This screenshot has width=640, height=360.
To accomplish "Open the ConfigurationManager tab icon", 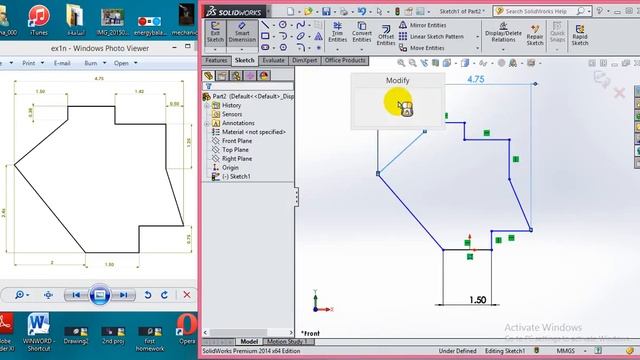I will pos(236,76).
